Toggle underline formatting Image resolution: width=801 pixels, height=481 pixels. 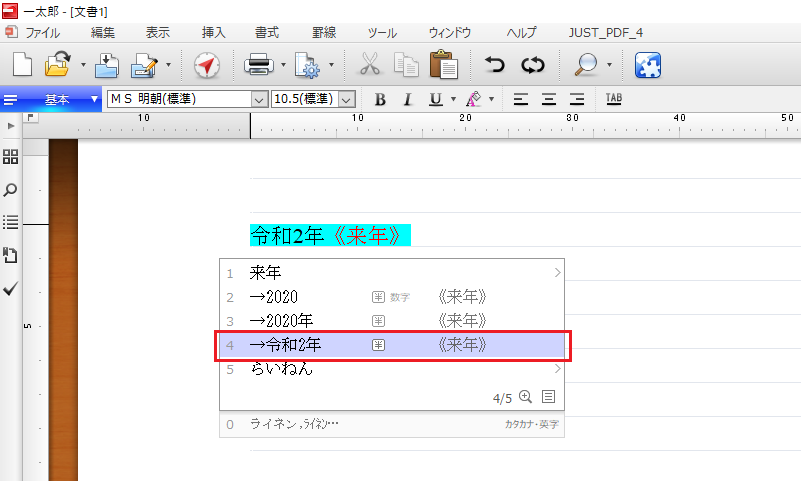click(435, 99)
